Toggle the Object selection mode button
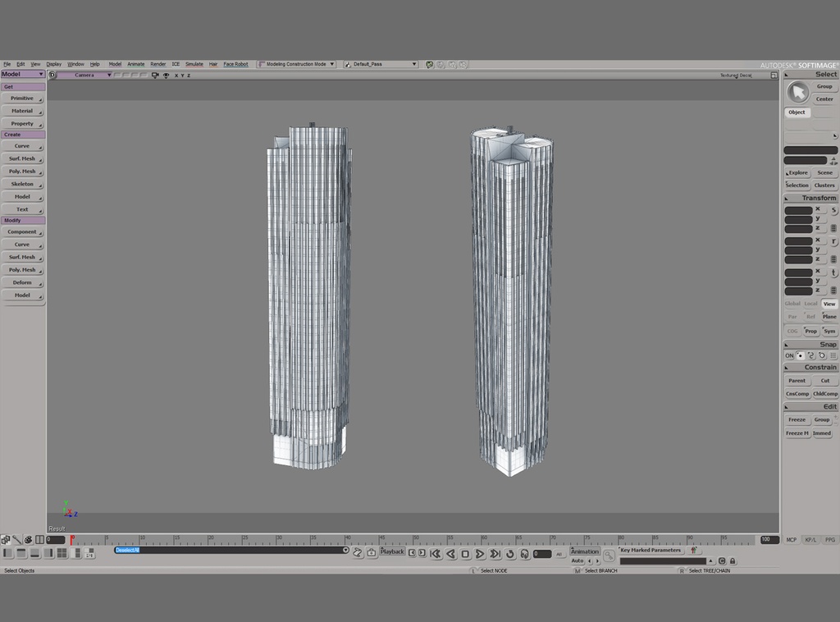Image resolution: width=840 pixels, height=622 pixels. coord(797,112)
